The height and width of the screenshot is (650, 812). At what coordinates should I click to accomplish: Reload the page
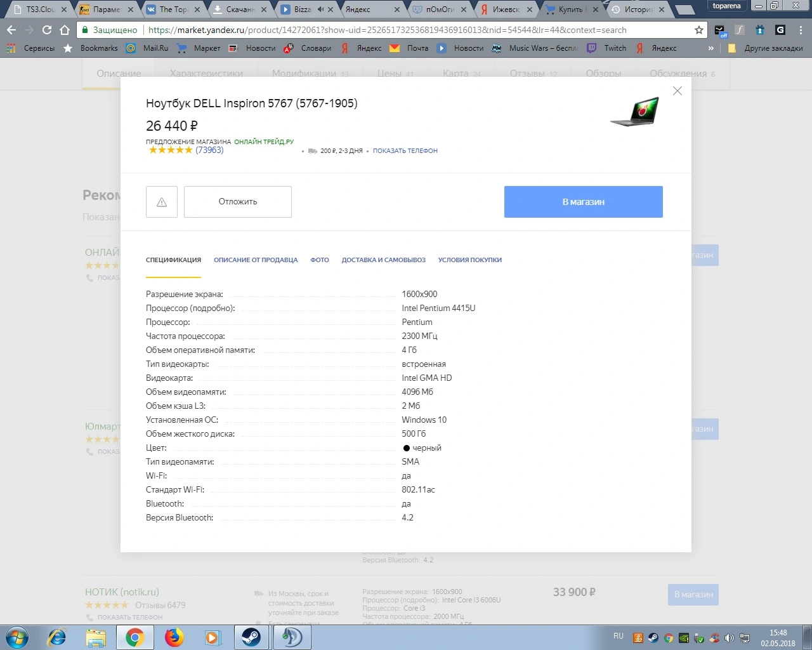[x=47, y=30]
